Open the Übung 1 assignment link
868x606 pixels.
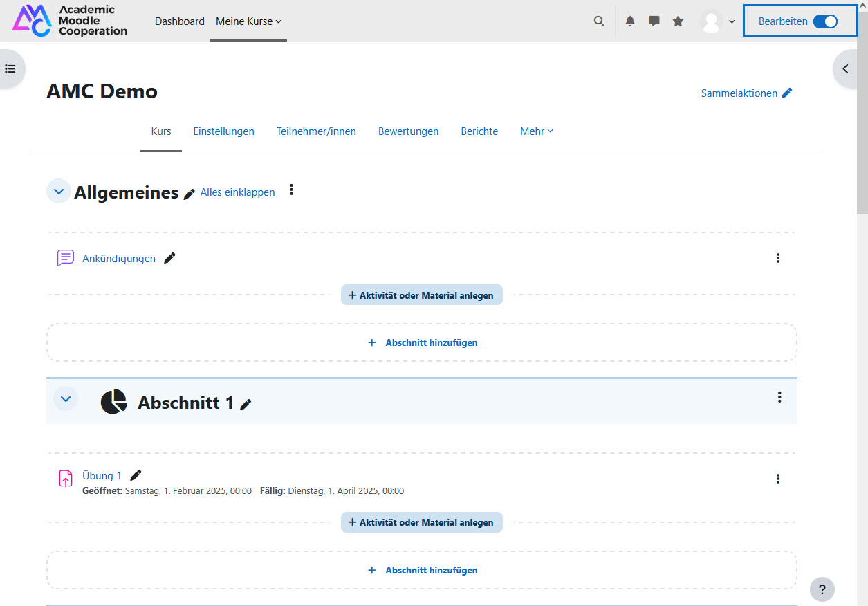[102, 476]
